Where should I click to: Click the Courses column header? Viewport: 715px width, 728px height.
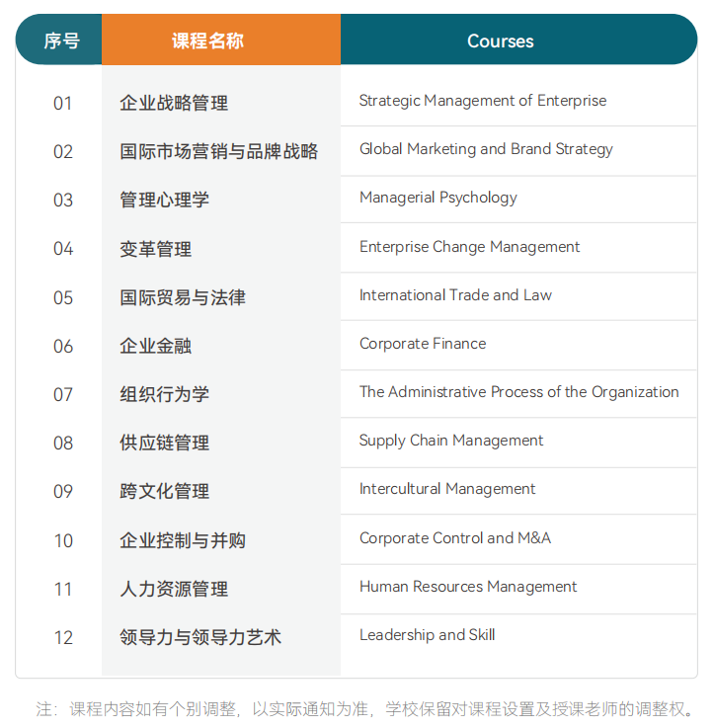[x=518, y=40]
